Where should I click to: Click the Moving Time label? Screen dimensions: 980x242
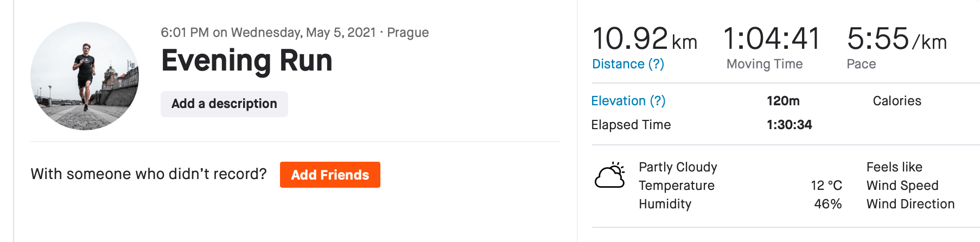(765, 64)
